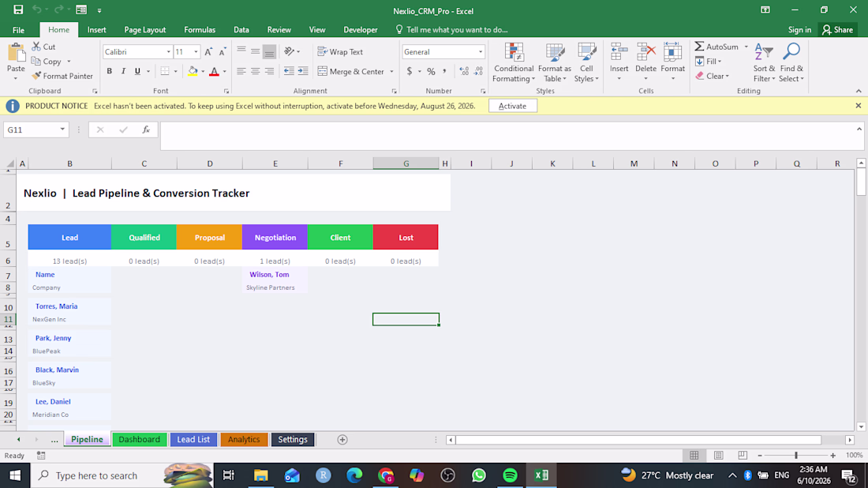Set Align Left alignment

[241, 71]
